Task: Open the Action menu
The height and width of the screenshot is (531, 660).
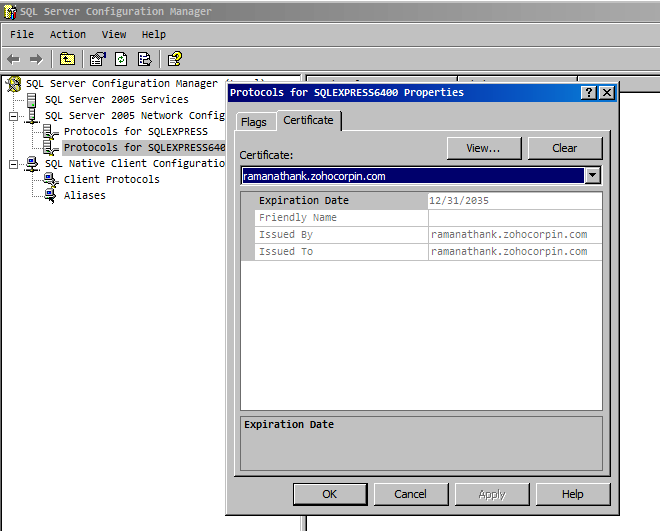Action: (x=68, y=34)
